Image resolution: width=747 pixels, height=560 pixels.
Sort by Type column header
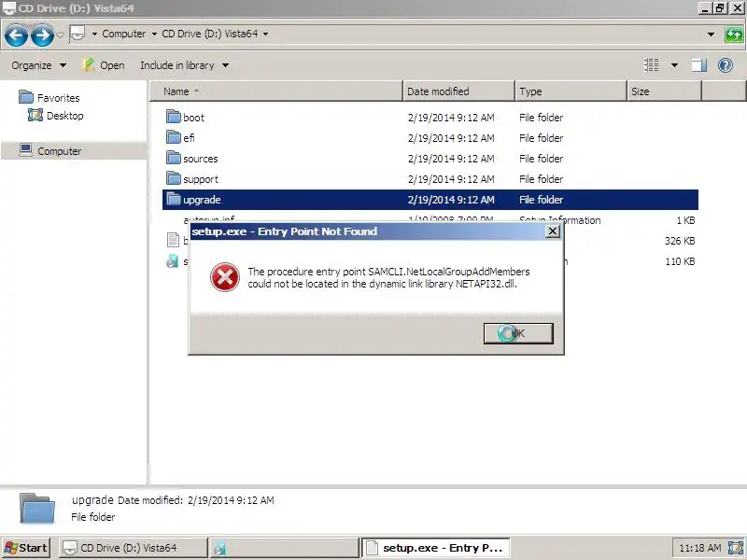571,91
